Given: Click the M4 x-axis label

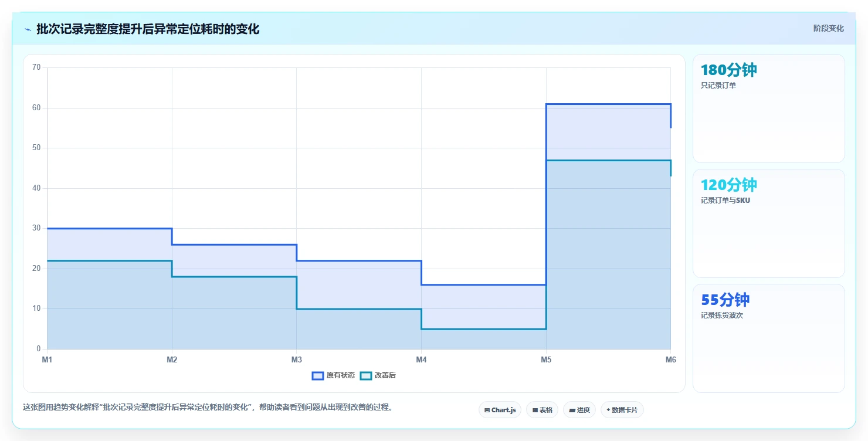Looking at the screenshot, I should click(421, 359).
